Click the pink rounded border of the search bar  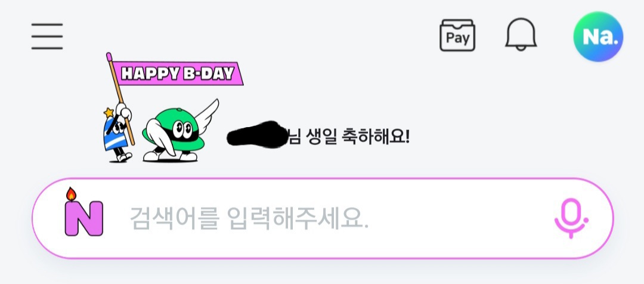(323, 179)
